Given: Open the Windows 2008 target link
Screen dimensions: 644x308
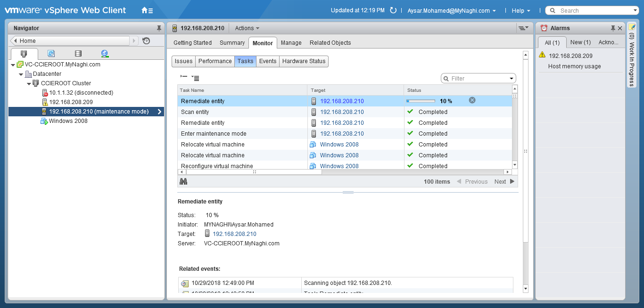Looking at the screenshot, I should click(x=339, y=145).
